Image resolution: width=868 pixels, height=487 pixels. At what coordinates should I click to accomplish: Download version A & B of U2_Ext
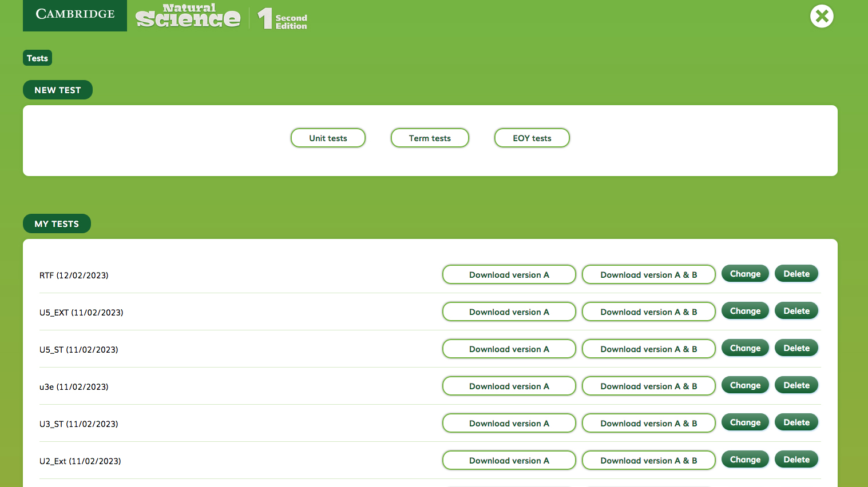[x=649, y=460]
